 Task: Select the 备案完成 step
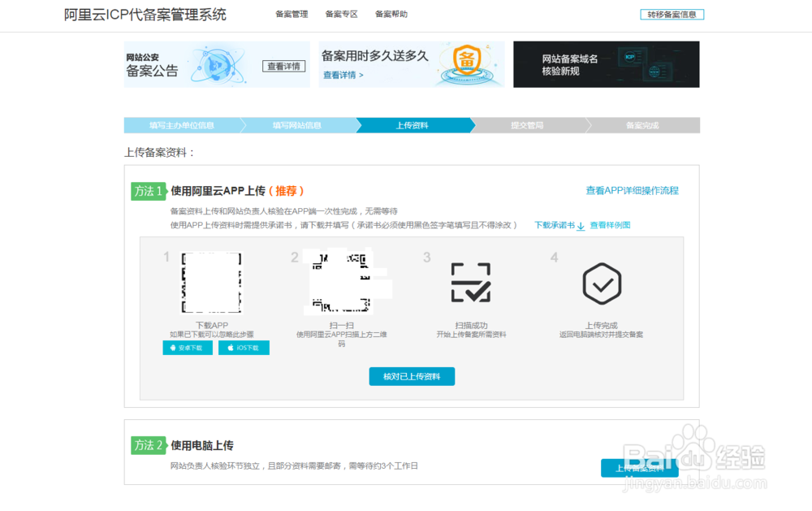tap(642, 125)
